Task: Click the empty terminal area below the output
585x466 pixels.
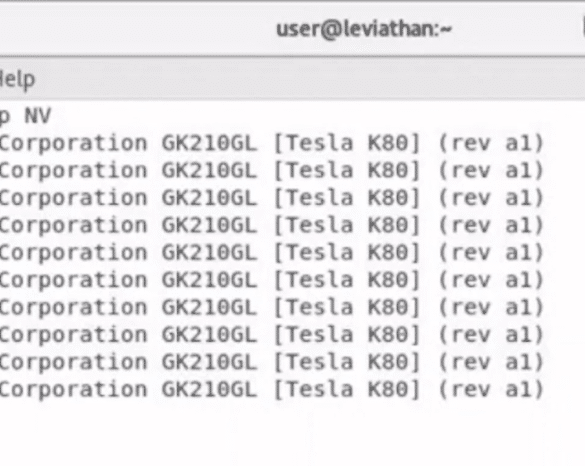Action: pos(292,435)
